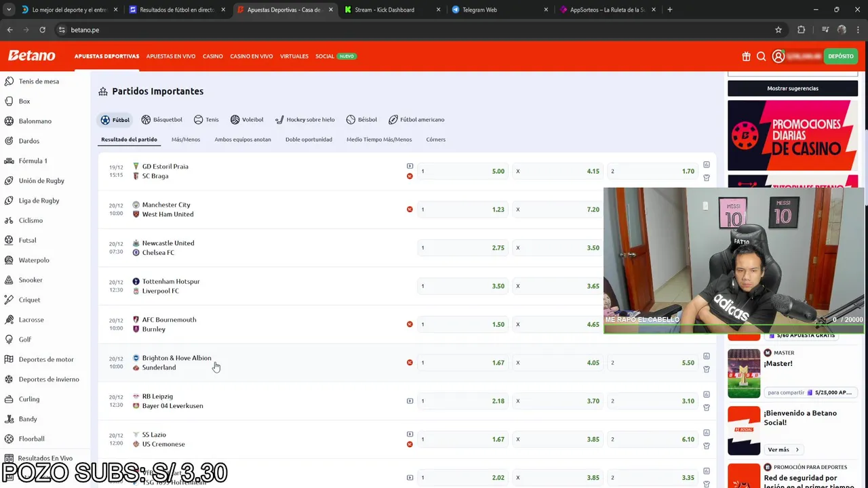The image size is (868, 488).
Task: Open Social Nuevo in top menu
Action: click(x=336, y=56)
